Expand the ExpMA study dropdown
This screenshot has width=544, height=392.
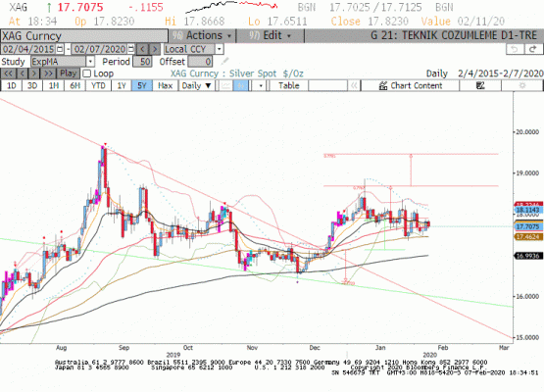tap(90, 62)
